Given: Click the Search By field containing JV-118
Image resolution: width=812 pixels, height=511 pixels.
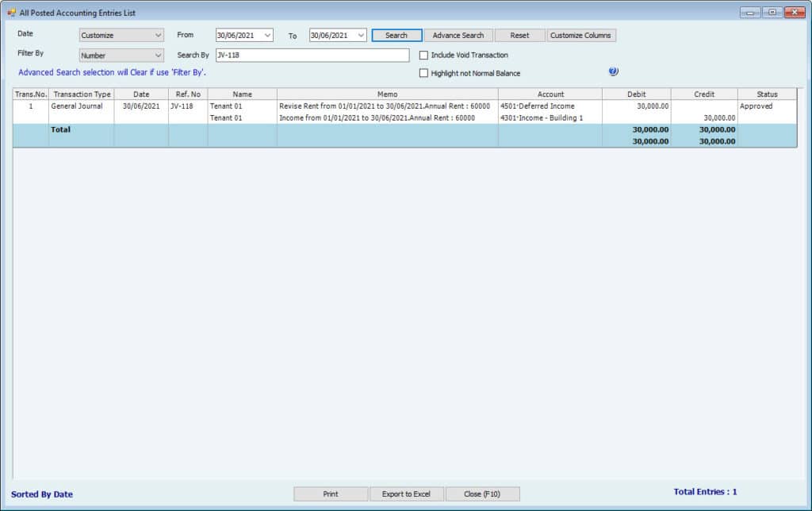Looking at the screenshot, I should [x=312, y=55].
